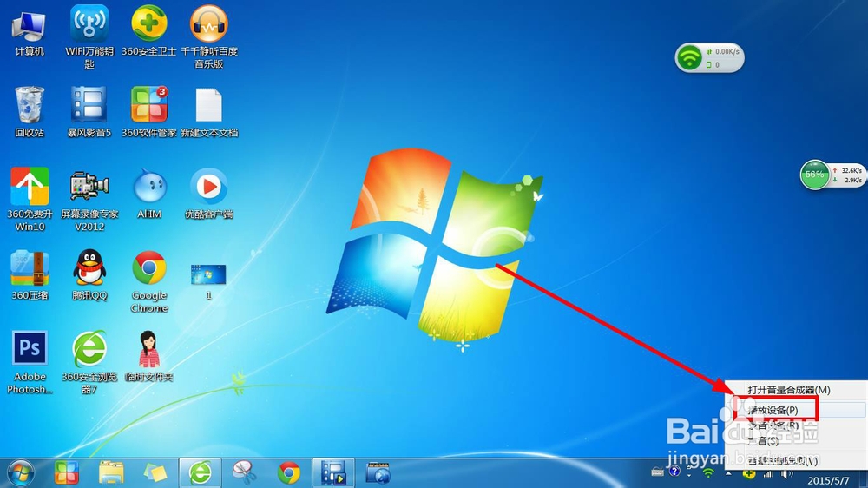Launch 360安全卫士 from the desktop
This screenshot has width=868, height=488.
[x=149, y=30]
